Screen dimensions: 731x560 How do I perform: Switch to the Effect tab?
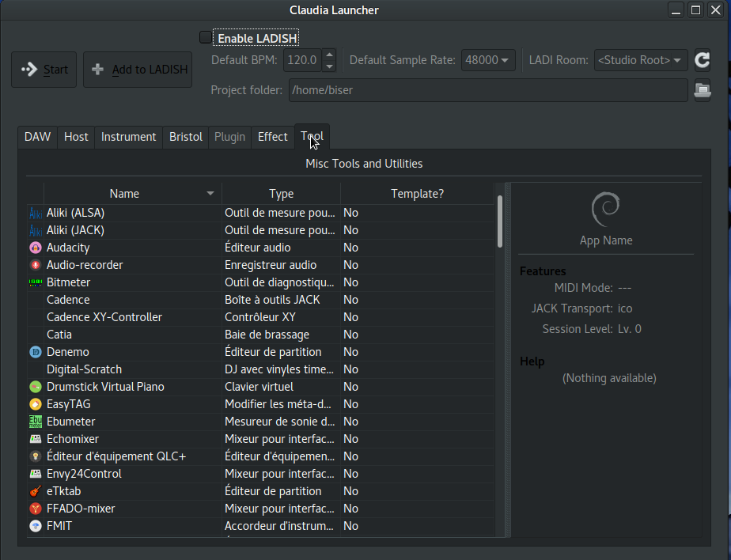click(273, 137)
